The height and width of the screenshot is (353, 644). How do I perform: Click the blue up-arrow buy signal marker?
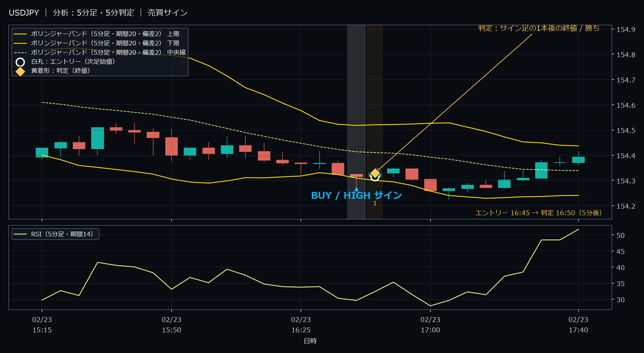point(356,189)
